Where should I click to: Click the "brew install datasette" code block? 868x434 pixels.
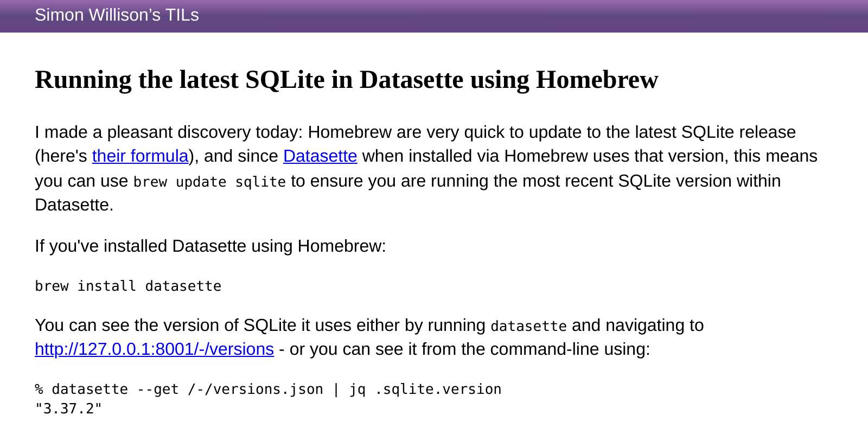tap(128, 286)
